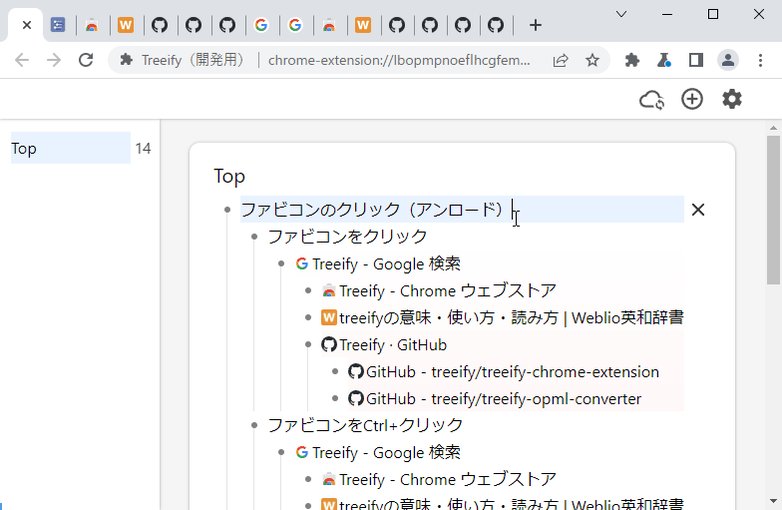This screenshot has width=782, height=510.
Task: Click the 14 count beside Top
Action: click(x=143, y=148)
